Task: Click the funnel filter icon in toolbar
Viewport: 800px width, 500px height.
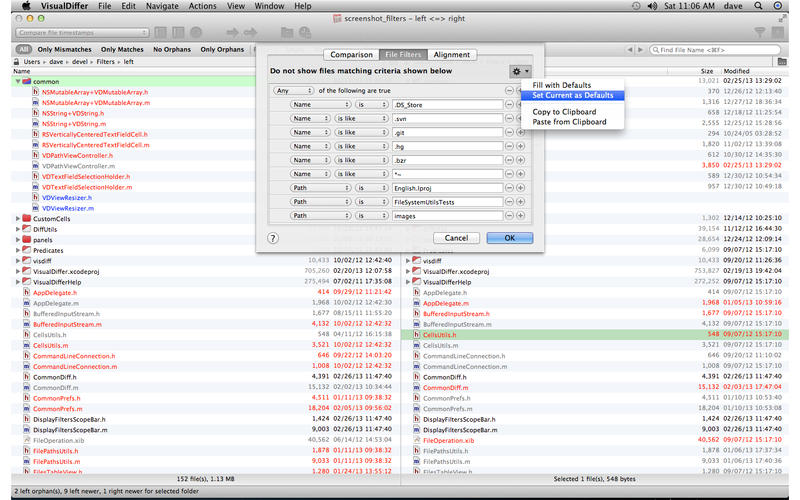Action: coord(760,33)
